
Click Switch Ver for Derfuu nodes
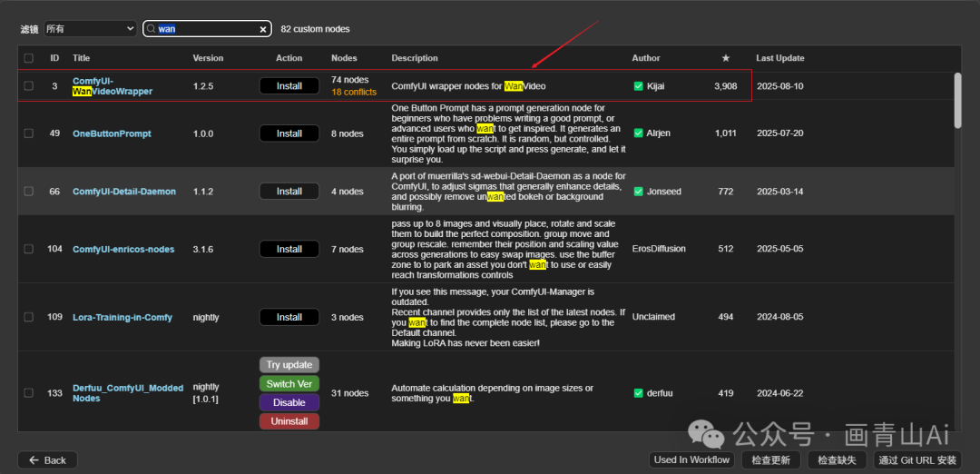(289, 383)
